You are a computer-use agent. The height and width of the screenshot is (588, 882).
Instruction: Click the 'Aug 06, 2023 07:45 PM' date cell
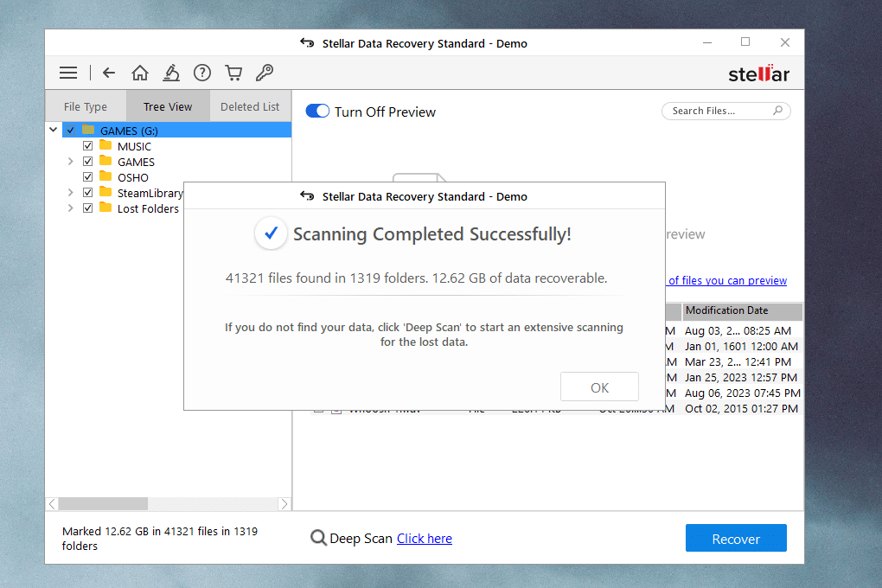point(743,393)
